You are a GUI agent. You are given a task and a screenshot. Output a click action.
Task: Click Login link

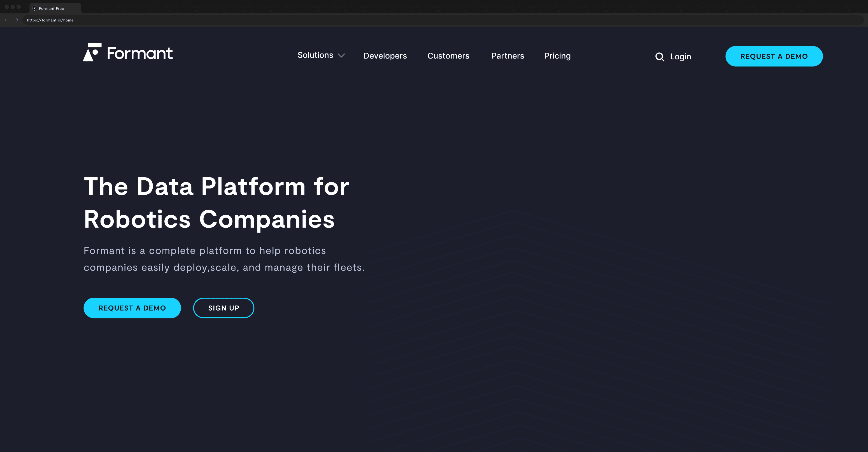(680, 57)
